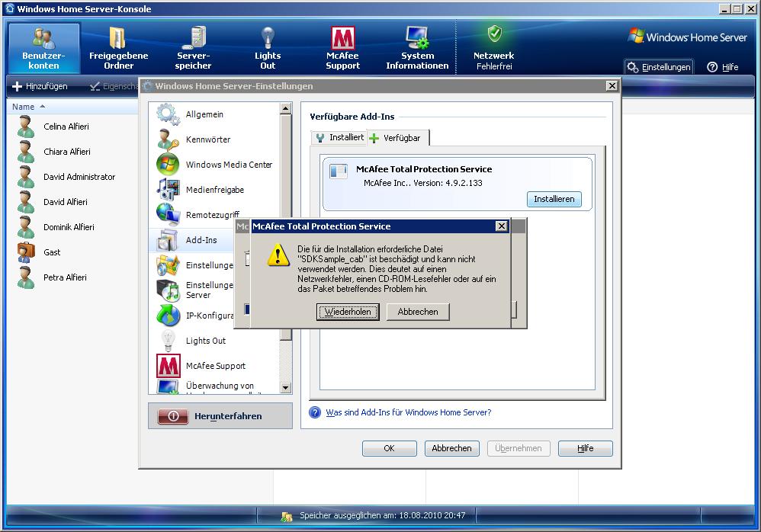Click Abbrechen in the McAfee error dialog
Image resolution: width=761 pixels, height=532 pixels.
418,312
